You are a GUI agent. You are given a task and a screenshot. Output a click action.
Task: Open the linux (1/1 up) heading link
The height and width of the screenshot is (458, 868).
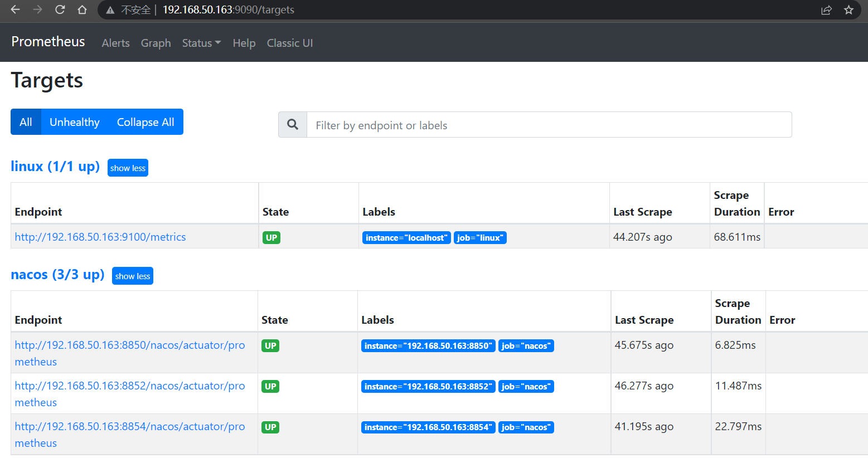point(55,166)
